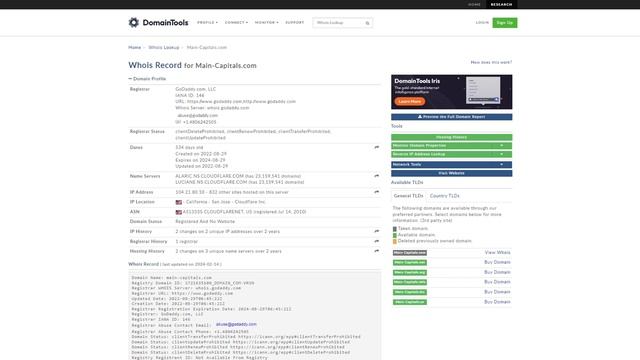Screen dimensions: 640x360
Task: Click abuse@godaddy.com in Registrar section
Action: (198, 116)
